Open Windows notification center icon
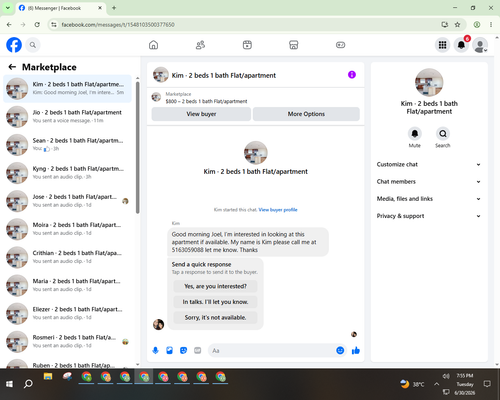 [x=487, y=384]
